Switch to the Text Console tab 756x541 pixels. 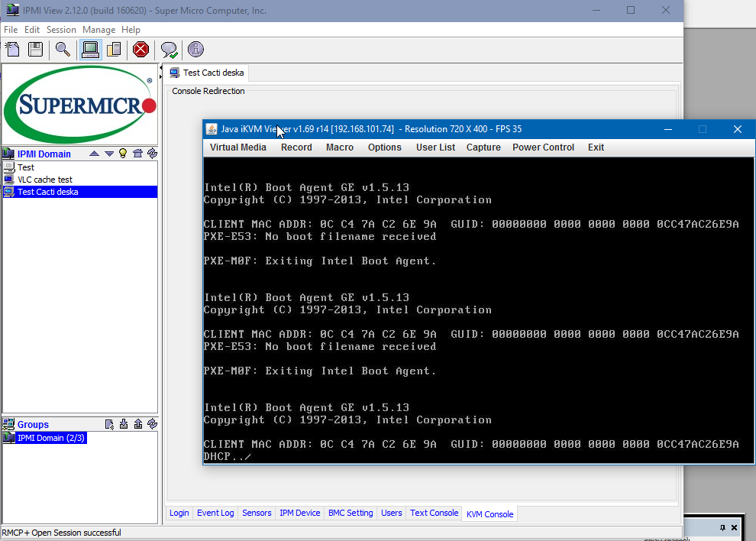(435, 513)
